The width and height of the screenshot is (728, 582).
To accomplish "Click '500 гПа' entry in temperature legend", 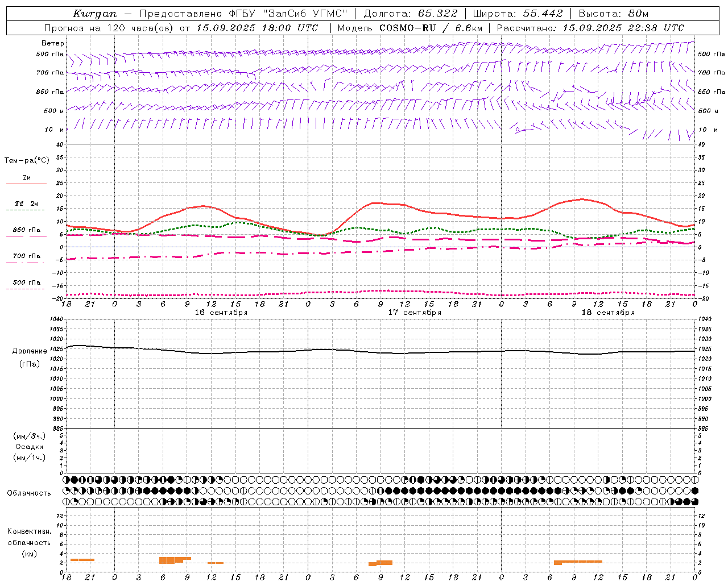I will (x=27, y=282).
